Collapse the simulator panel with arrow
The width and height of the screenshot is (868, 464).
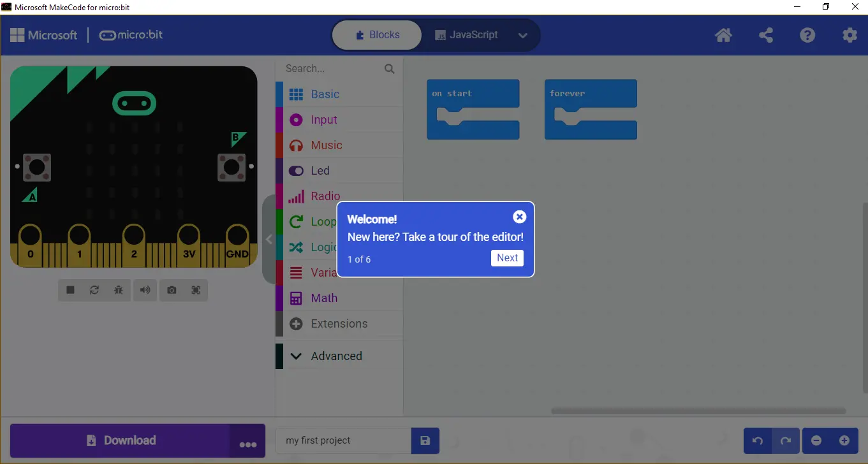pos(268,239)
